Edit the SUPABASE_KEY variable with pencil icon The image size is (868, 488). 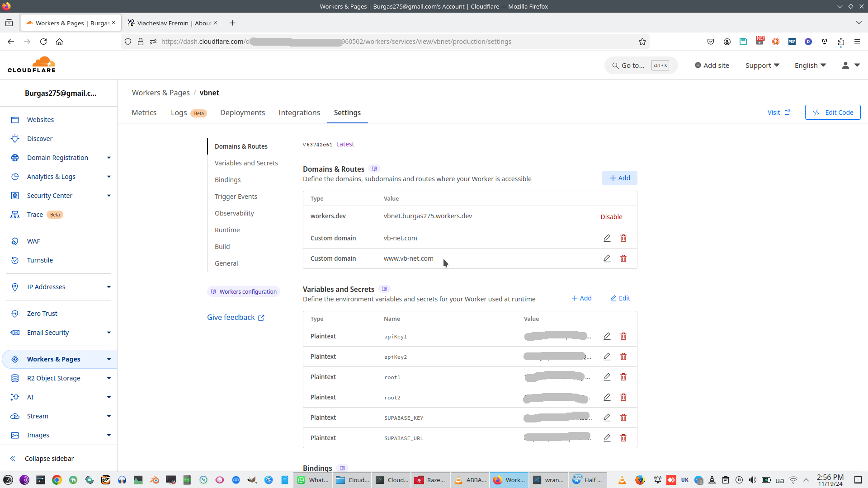pos(607,418)
